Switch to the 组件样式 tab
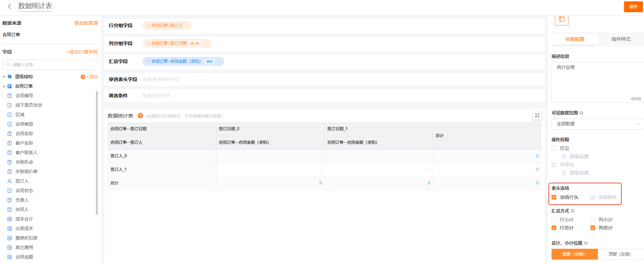This screenshot has width=644, height=263. click(x=621, y=39)
